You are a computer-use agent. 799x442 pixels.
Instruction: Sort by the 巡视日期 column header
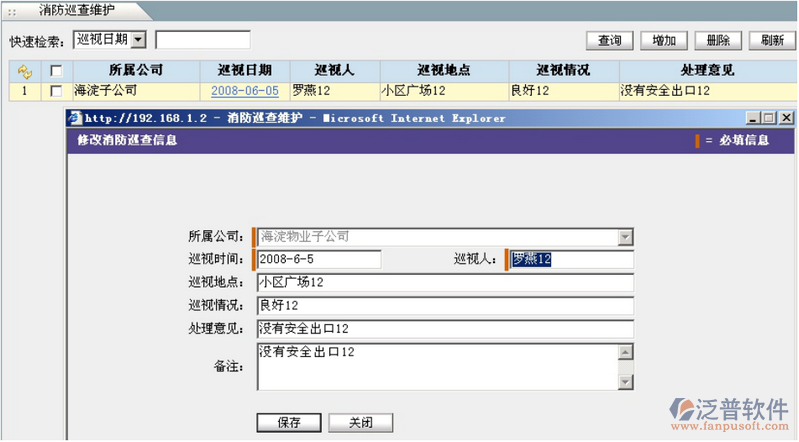point(245,71)
